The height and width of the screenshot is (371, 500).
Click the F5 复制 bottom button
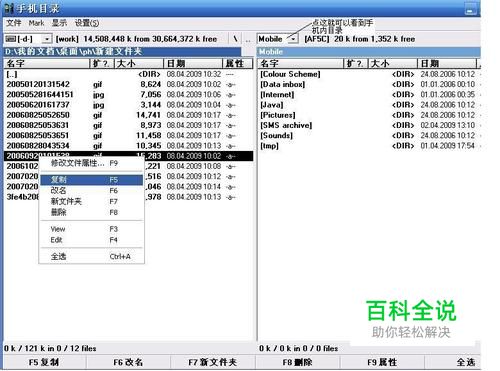click(44, 362)
